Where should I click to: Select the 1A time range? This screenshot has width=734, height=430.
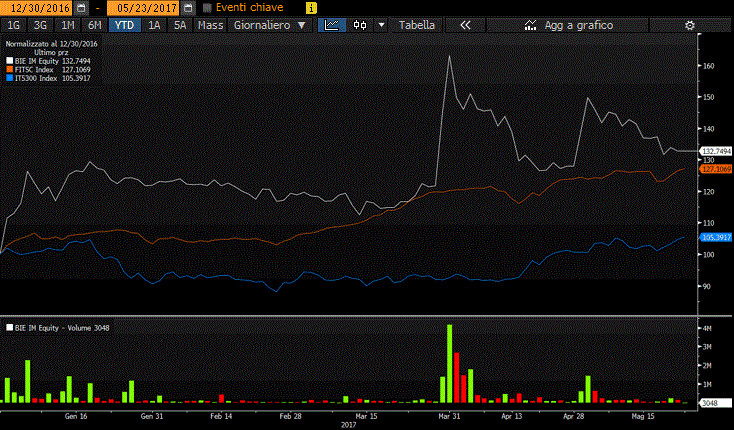[x=154, y=25]
